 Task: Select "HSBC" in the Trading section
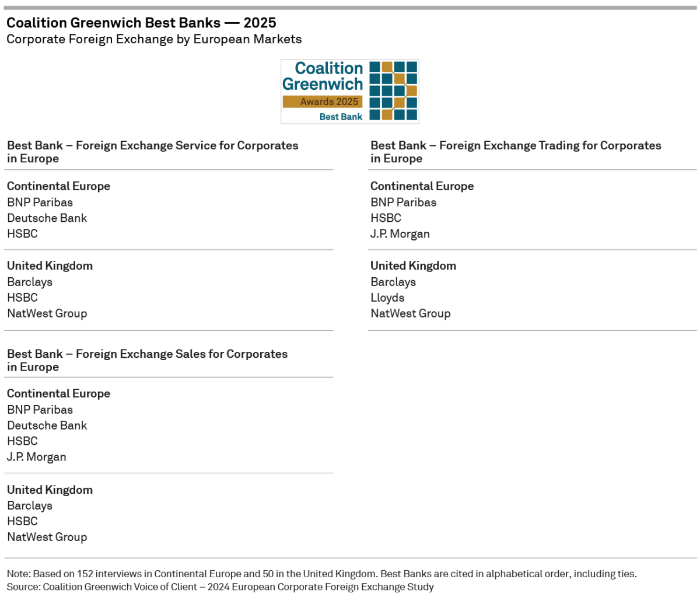coord(386,218)
